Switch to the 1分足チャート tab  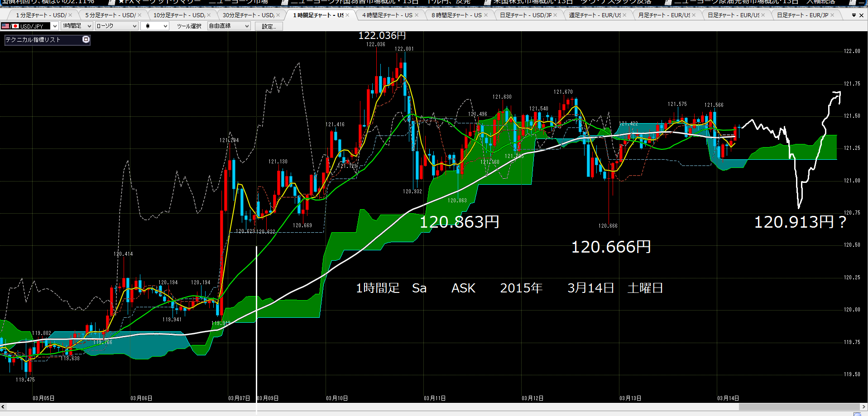click(x=41, y=15)
